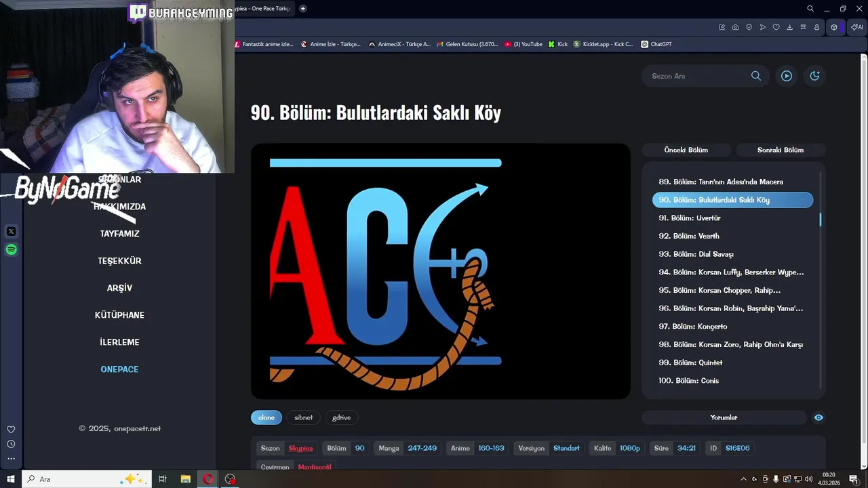Open the shield privacy protection icon

(x=749, y=27)
